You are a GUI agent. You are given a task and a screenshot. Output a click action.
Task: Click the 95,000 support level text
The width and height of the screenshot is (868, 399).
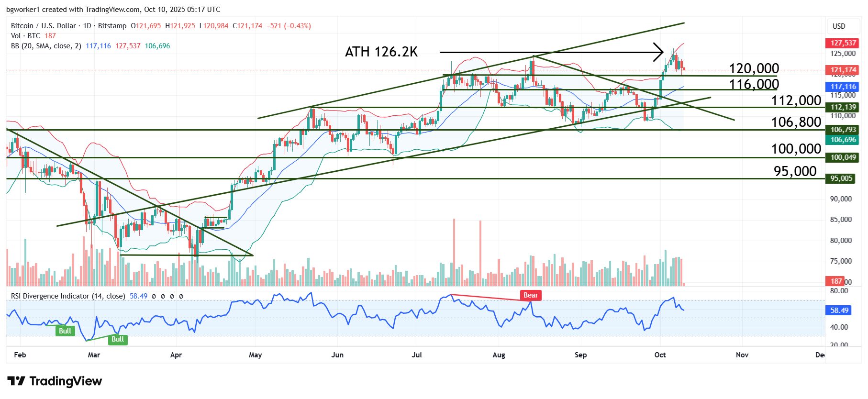795,171
